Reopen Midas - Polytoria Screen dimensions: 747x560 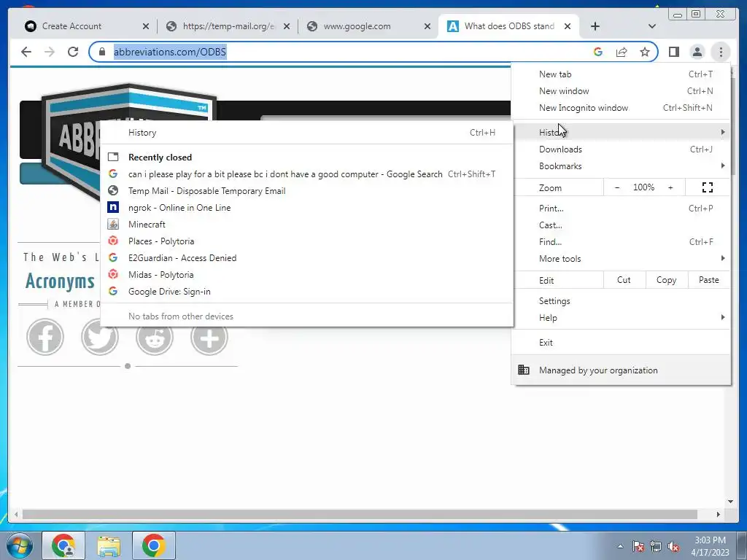[x=307, y=275]
